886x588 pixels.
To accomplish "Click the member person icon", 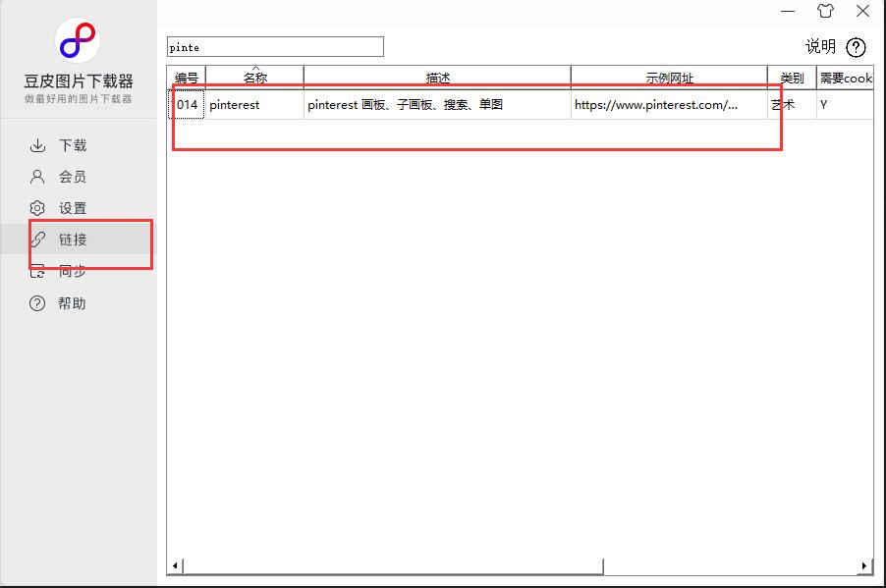I will click(x=37, y=177).
